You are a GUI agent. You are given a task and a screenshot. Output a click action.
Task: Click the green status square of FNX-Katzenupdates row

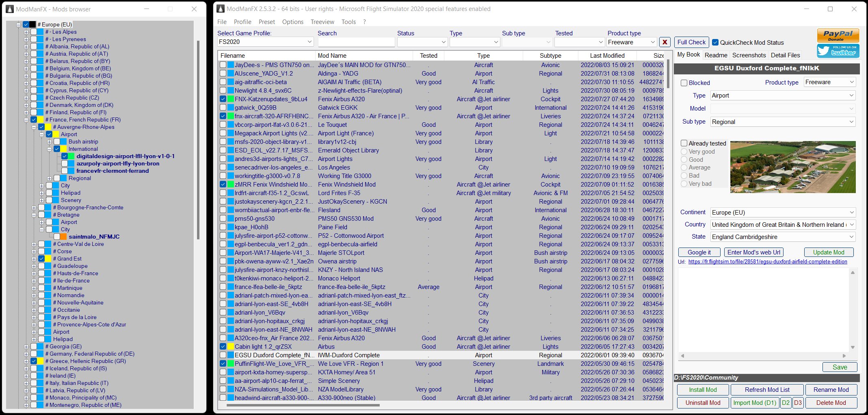(230, 99)
